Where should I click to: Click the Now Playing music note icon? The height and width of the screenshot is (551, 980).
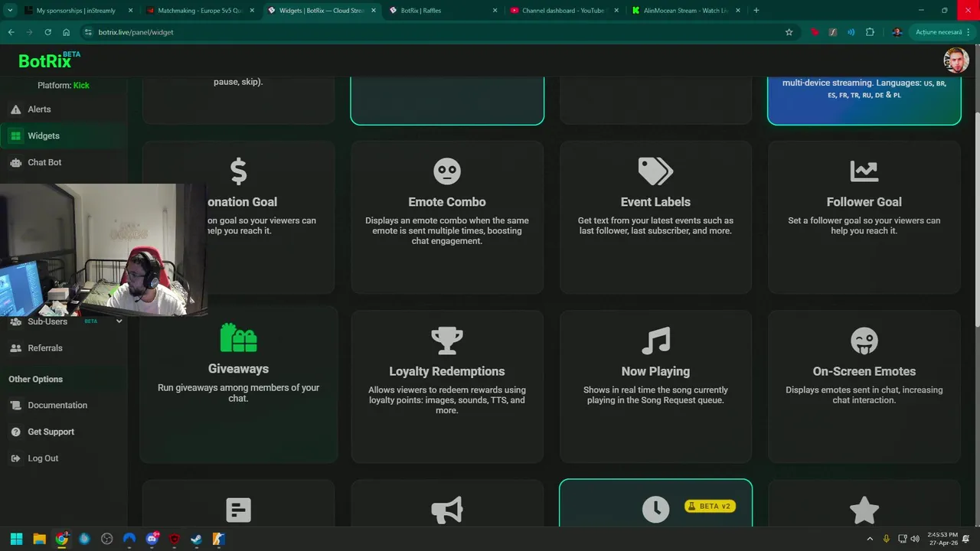[655, 341]
